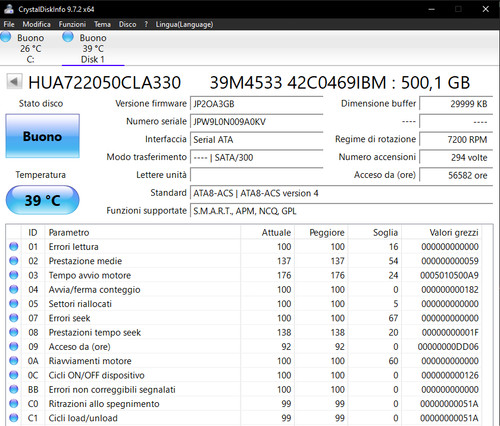
Task: Open the ? help menu
Action: (x=146, y=24)
